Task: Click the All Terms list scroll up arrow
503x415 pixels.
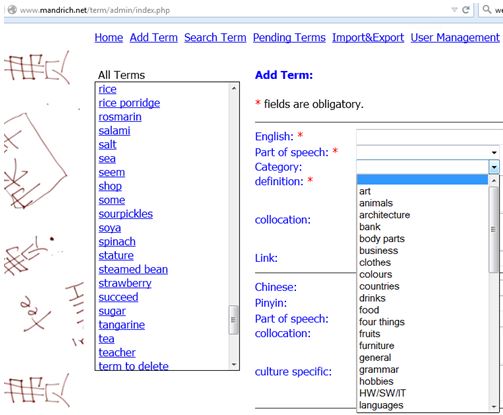Action: pos(234,89)
